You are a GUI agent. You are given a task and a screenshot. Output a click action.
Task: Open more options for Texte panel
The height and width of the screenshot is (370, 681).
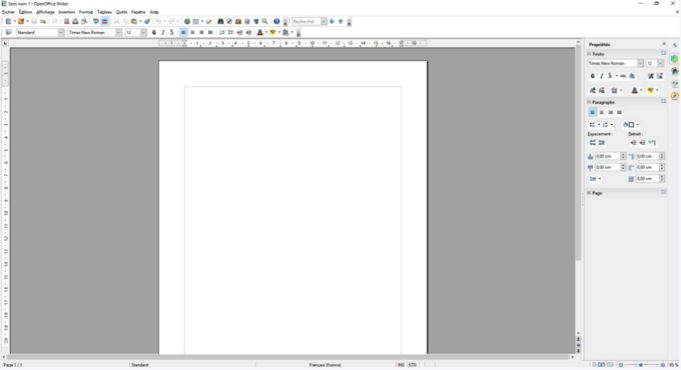(x=663, y=53)
